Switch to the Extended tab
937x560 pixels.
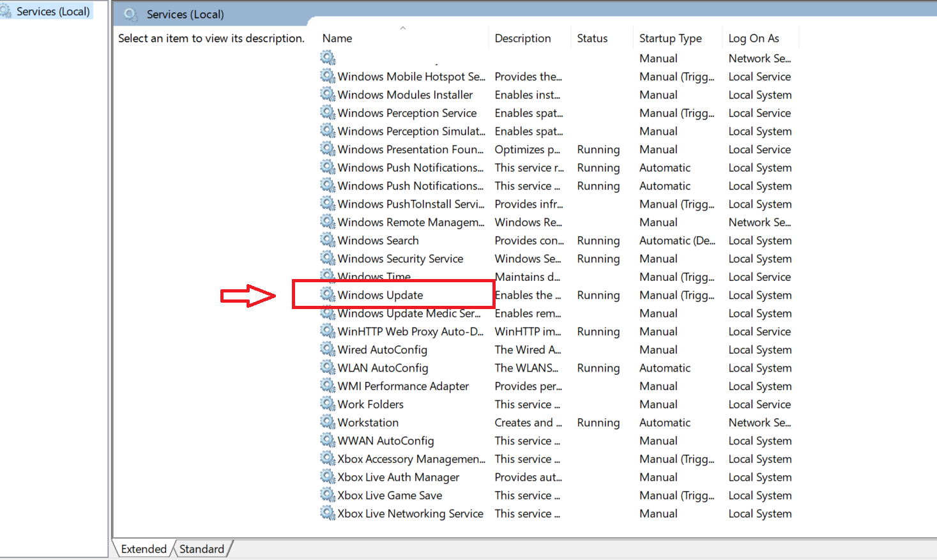144,549
